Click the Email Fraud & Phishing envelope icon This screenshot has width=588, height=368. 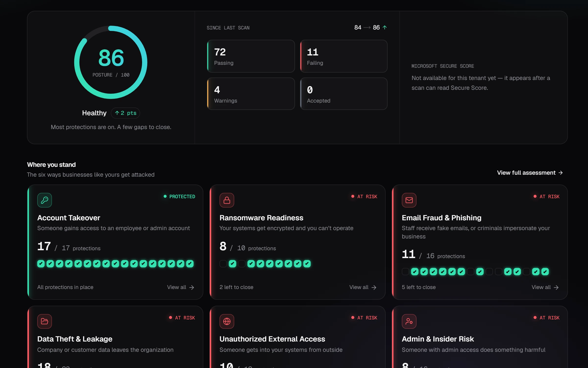pos(409,200)
